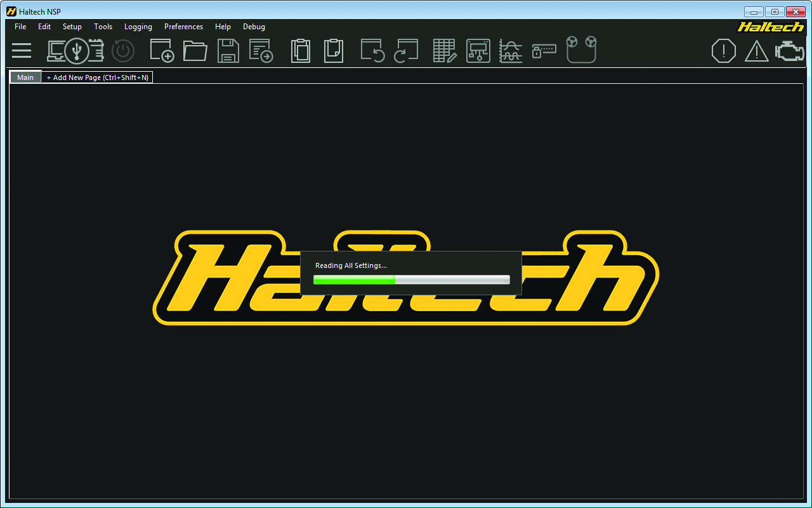The height and width of the screenshot is (508, 812).
Task: Open the File menu
Action: (x=20, y=27)
